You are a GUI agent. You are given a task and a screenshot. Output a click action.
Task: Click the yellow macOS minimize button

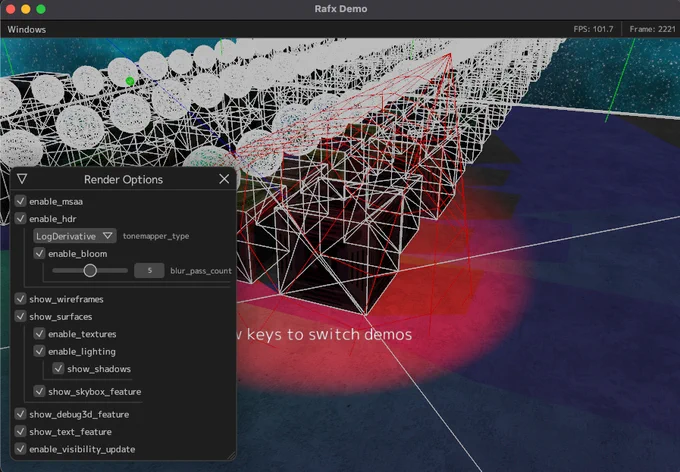click(x=26, y=9)
